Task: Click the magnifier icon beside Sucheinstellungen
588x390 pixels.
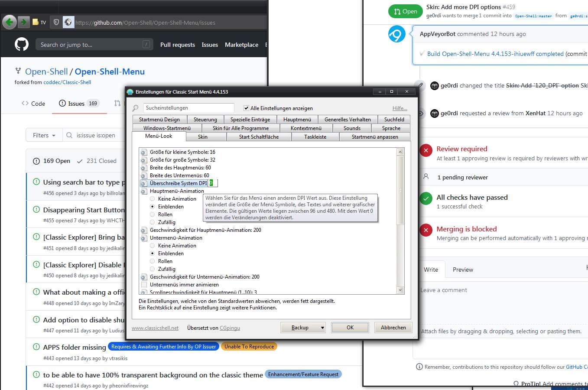Action: (136, 108)
